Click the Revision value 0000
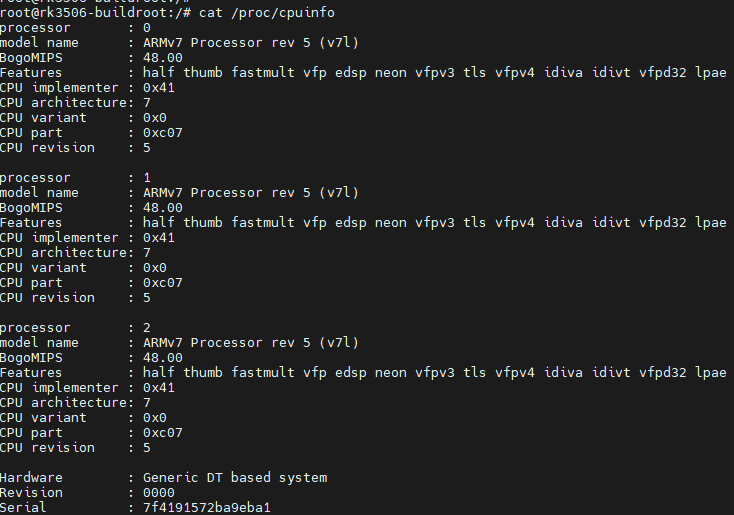 tap(159, 492)
